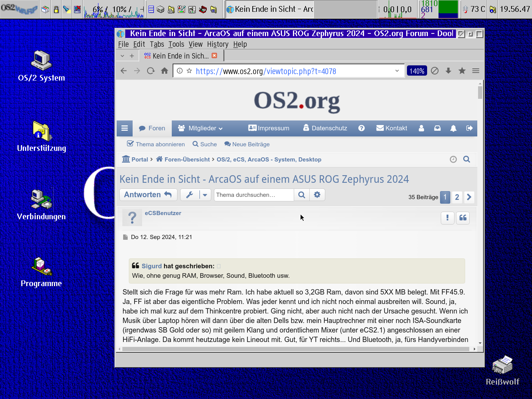Show site information in address bar
This screenshot has width=532, height=399.
click(x=180, y=71)
